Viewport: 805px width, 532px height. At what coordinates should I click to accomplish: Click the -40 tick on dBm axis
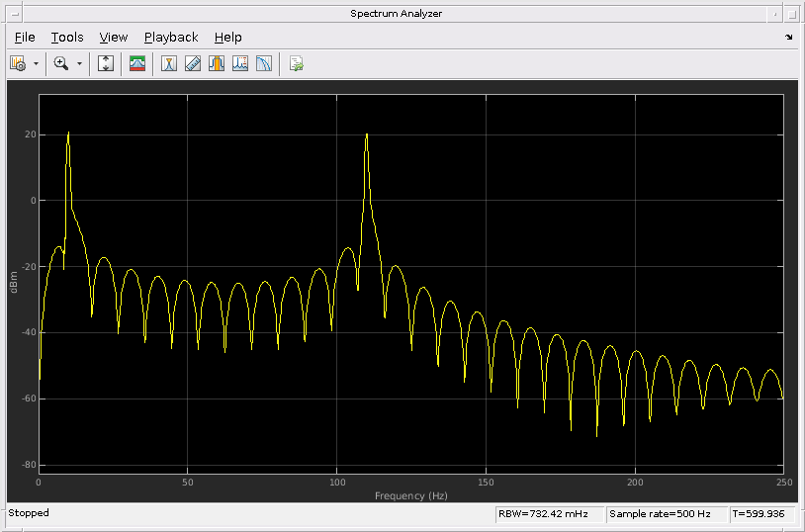(x=29, y=332)
